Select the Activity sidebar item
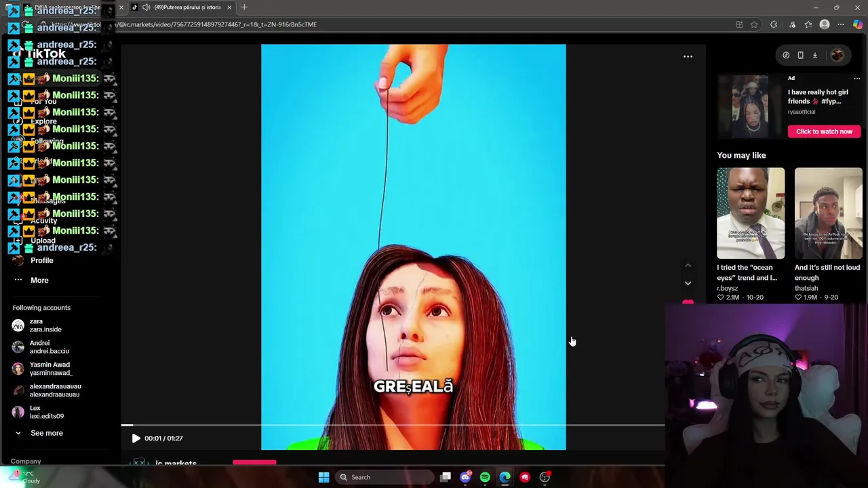The width and height of the screenshot is (868, 488). pyautogui.click(x=43, y=221)
